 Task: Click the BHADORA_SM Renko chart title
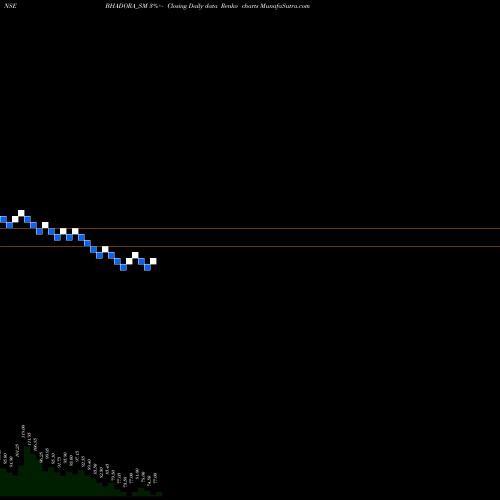207,6
